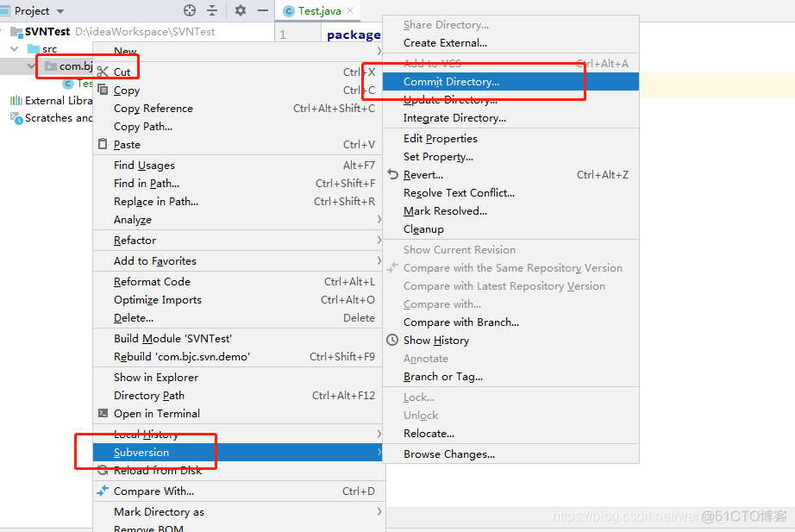Select Relocate menu item
The width and height of the screenshot is (795, 532).
point(510,434)
